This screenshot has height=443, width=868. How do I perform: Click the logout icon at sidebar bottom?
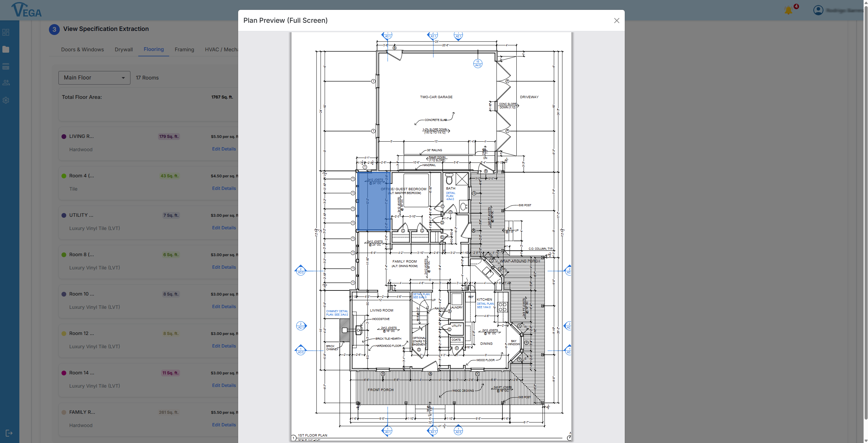pos(9,433)
